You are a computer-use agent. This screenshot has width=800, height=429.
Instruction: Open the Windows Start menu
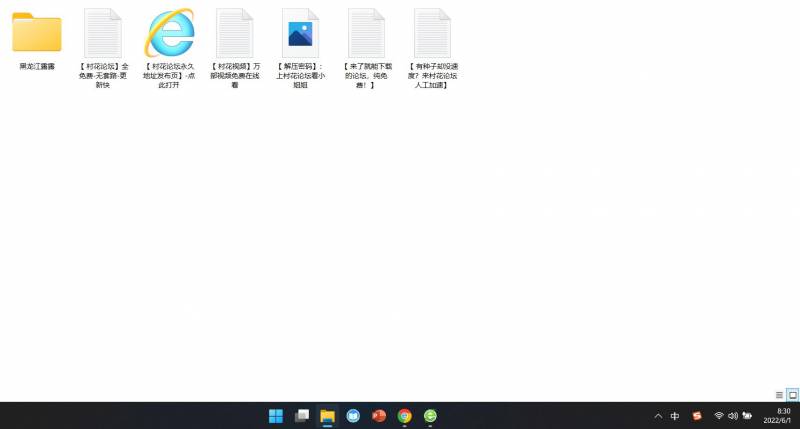tap(276, 416)
